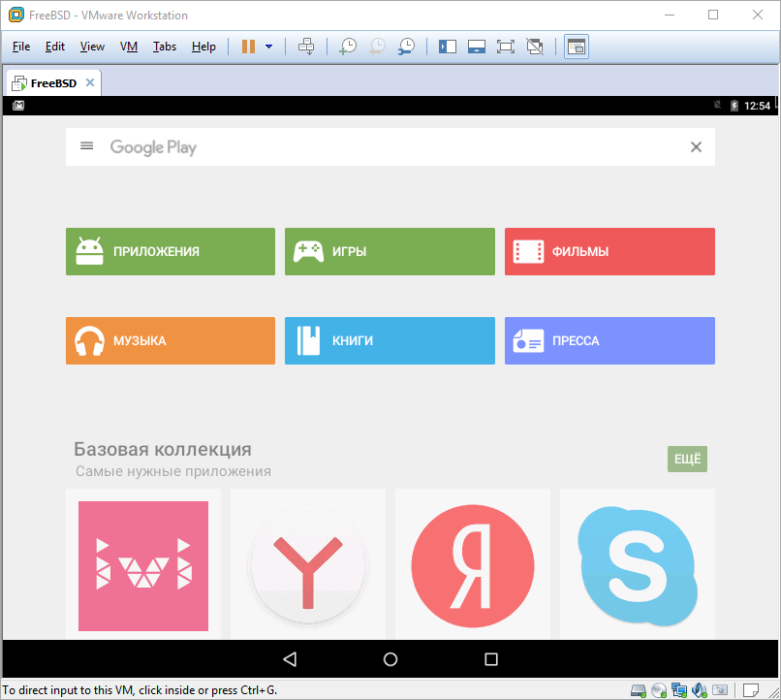Click the Google Play search bar
Screen dimensions: 781x700
pos(390,147)
